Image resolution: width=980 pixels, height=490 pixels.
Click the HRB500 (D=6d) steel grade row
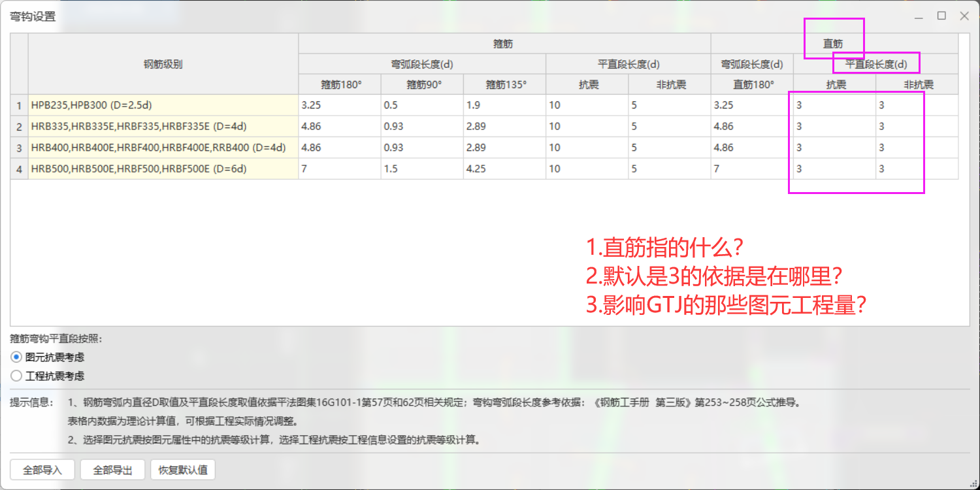[163, 169]
